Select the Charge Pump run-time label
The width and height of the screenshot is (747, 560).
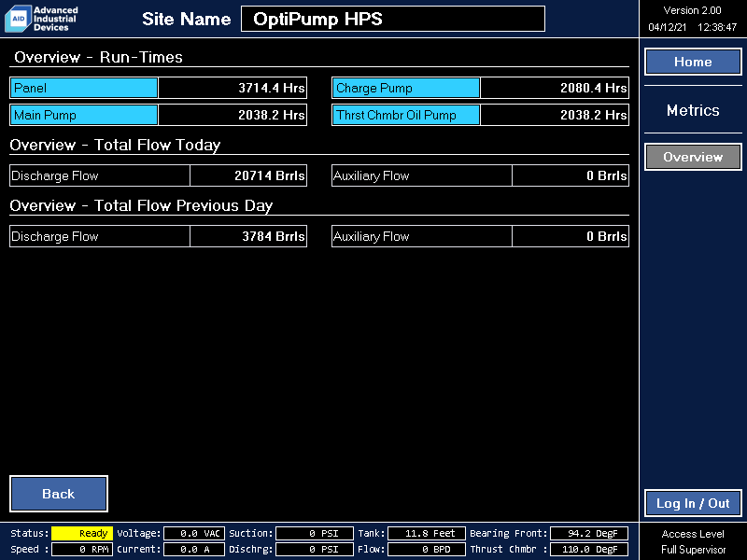406,88
